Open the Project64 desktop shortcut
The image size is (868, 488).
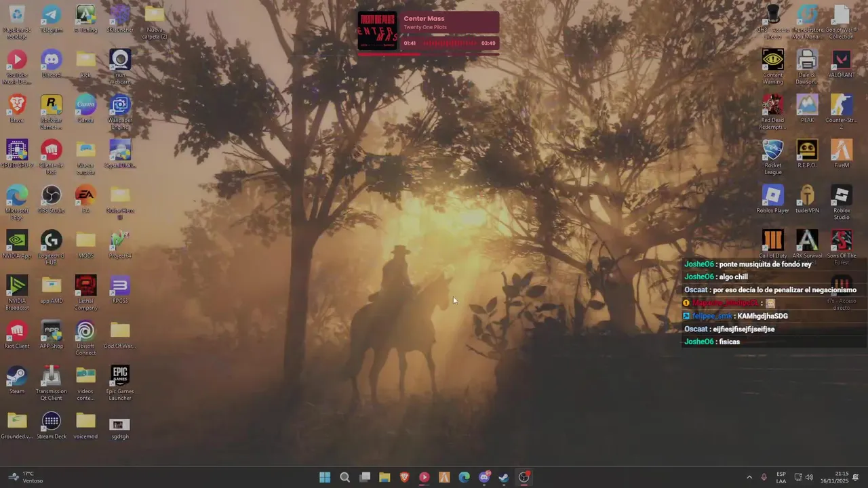click(120, 245)
